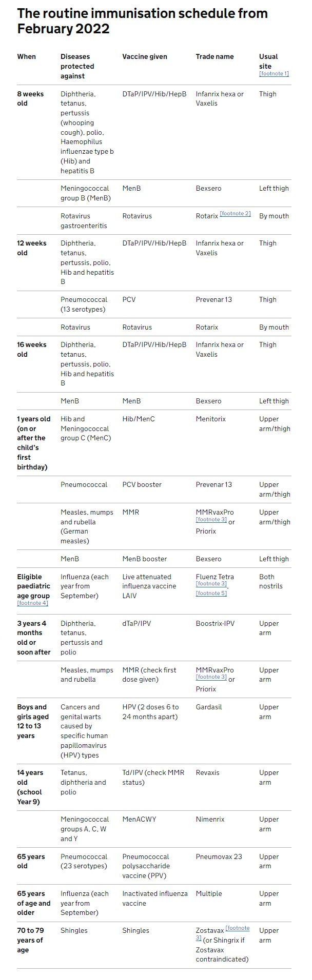Screen dimensions: 312x980
Task: Open footnote 3 link under MMRvaxPro in 1 year section
Action: (211, 520)
